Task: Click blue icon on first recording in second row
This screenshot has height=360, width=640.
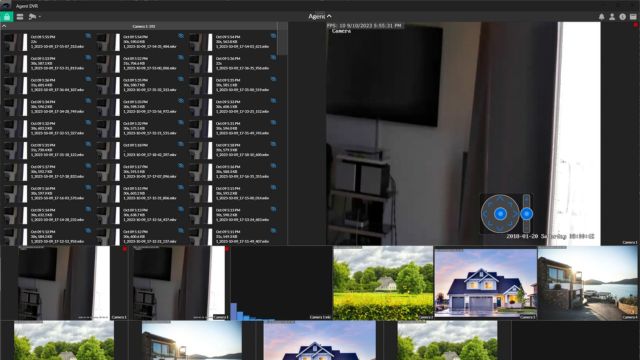Action: tap(88, 58)
